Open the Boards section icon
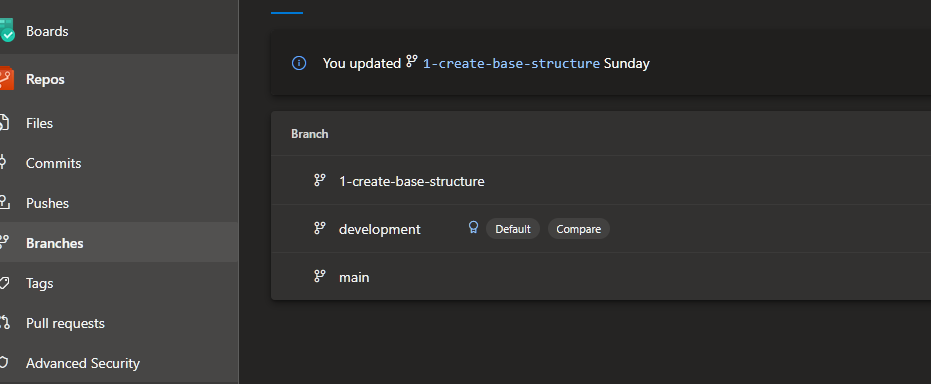The image size is (931, 384). click(7, 30)
